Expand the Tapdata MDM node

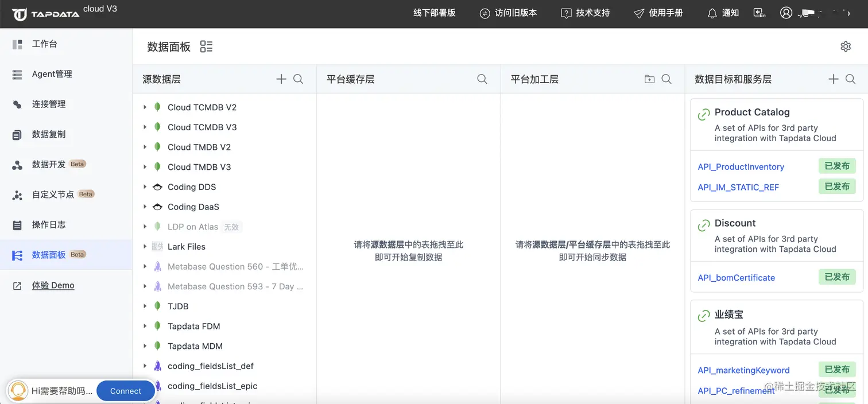[145, 346]
